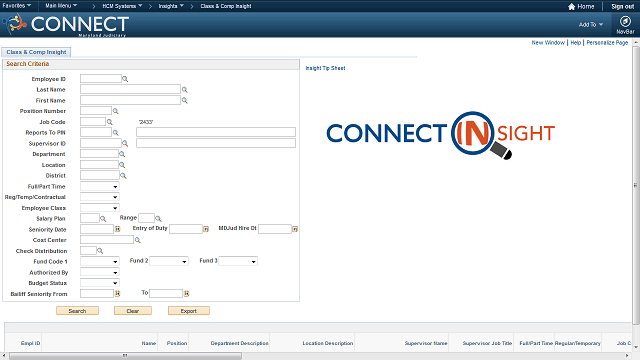The image size is (640, 360).
Task: Open the Help link
Action: click(576, 42)
